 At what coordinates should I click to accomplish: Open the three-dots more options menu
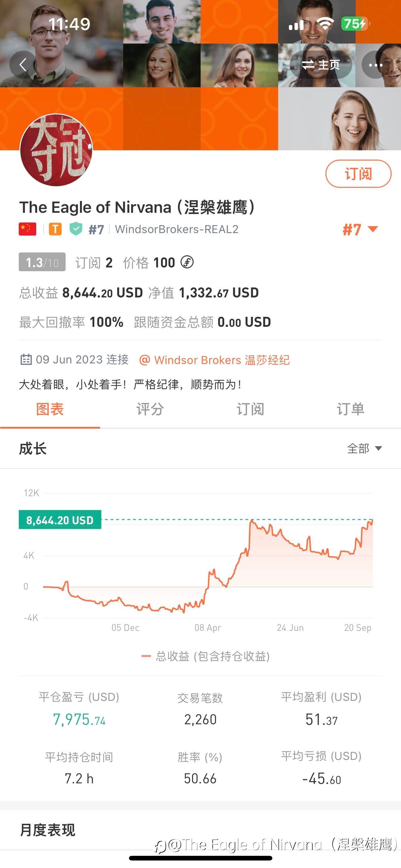[375, 65]
